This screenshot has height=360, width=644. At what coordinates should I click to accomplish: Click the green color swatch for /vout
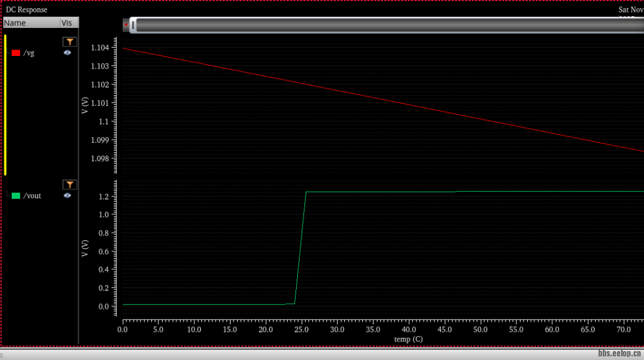tap(16, 196)
